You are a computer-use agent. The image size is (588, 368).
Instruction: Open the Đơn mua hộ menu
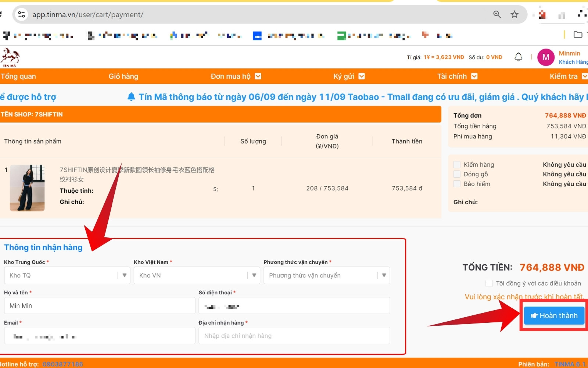(x=230, y=76)
